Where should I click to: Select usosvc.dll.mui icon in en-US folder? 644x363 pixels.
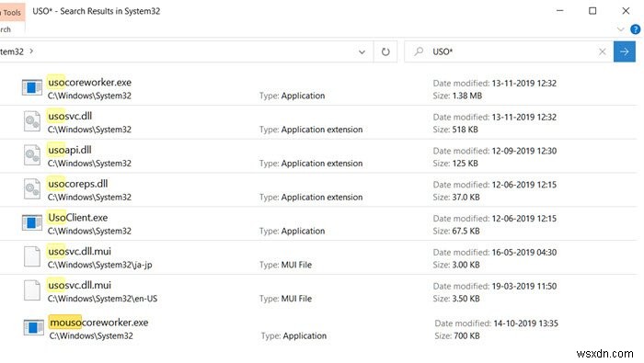(x=32, y=290)
